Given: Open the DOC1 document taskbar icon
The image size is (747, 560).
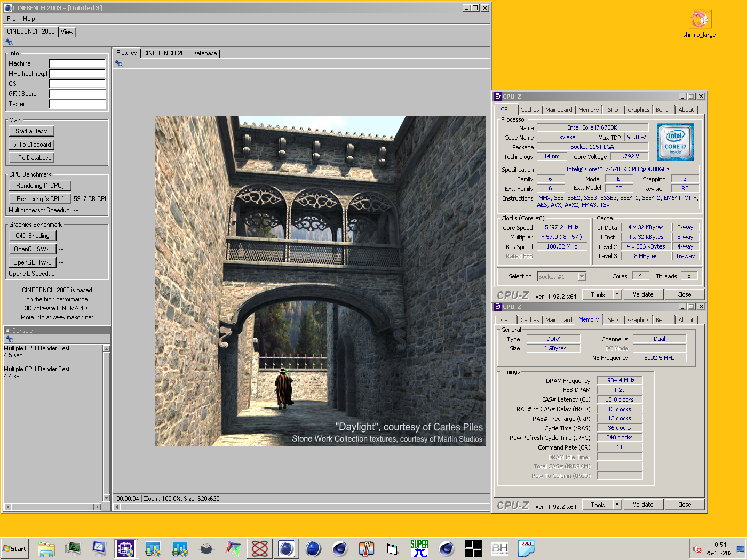Looking at the screenshot, I should (527, 548).
